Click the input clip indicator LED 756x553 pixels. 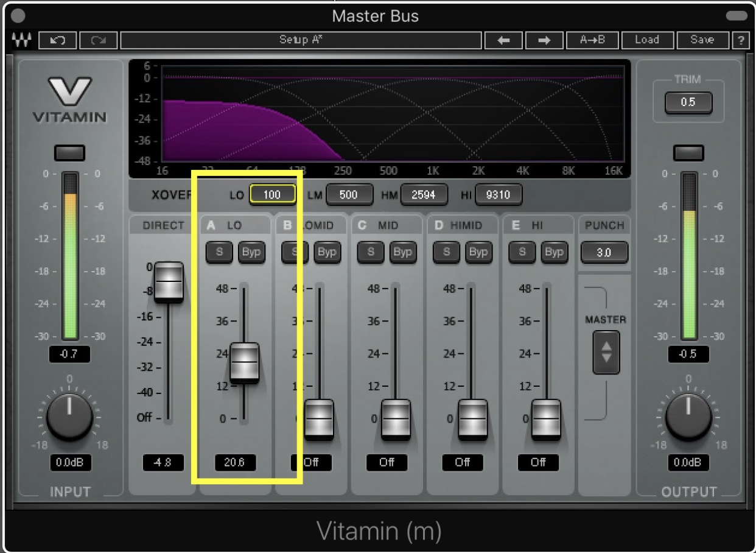70,152
